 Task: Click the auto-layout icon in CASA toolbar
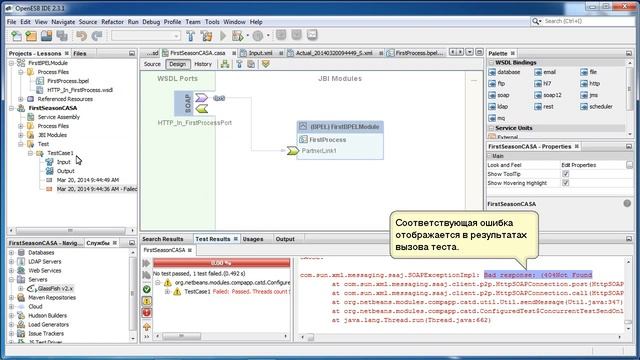tap(224, 64)
